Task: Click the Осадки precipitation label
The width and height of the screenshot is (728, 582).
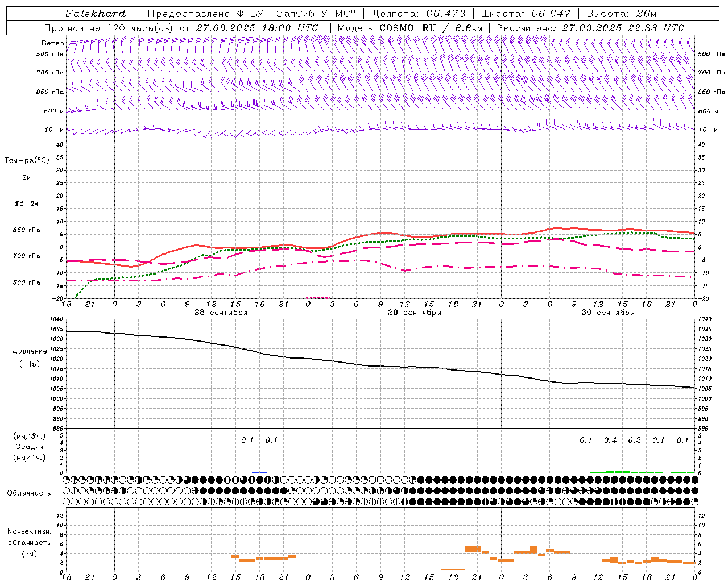Action: (30, 447)
